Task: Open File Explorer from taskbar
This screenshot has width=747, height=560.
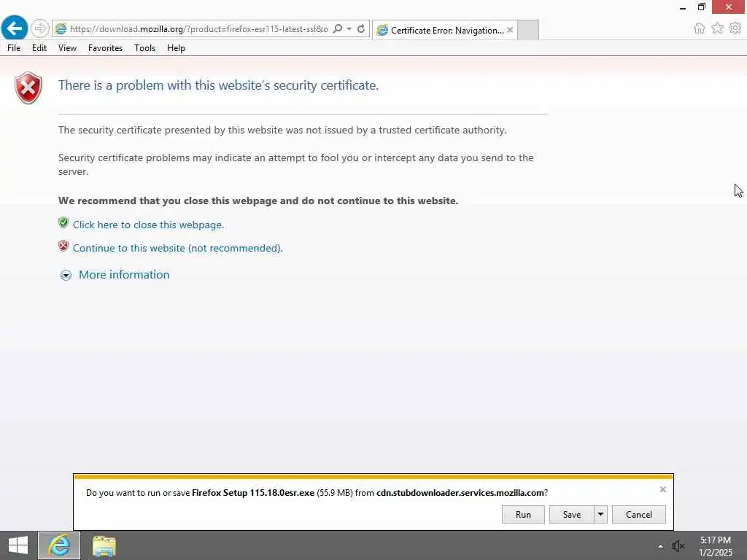Action: [104, 545]
